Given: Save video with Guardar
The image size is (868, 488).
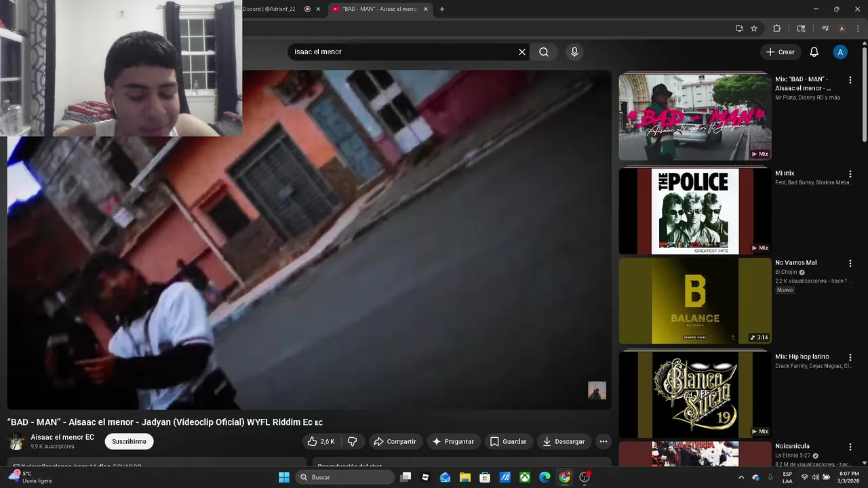Looking at the screenshot, I should coord(509,441).
